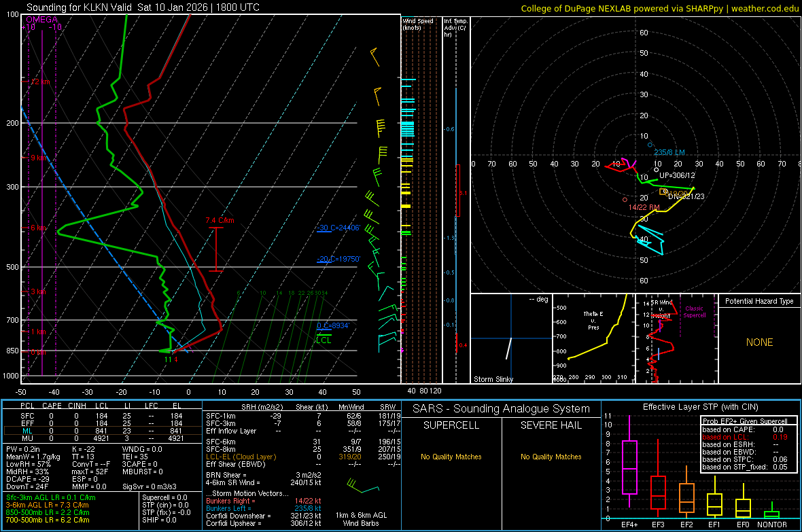Click the red '7.4 C/km' lapse rate label
802x532 pixels.
[x=220, y=220]
